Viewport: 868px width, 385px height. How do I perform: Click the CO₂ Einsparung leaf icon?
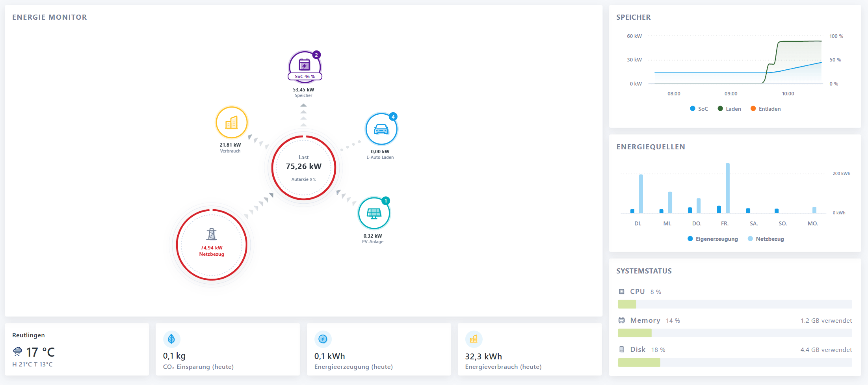pyautogui.click(x=171, y=339)
